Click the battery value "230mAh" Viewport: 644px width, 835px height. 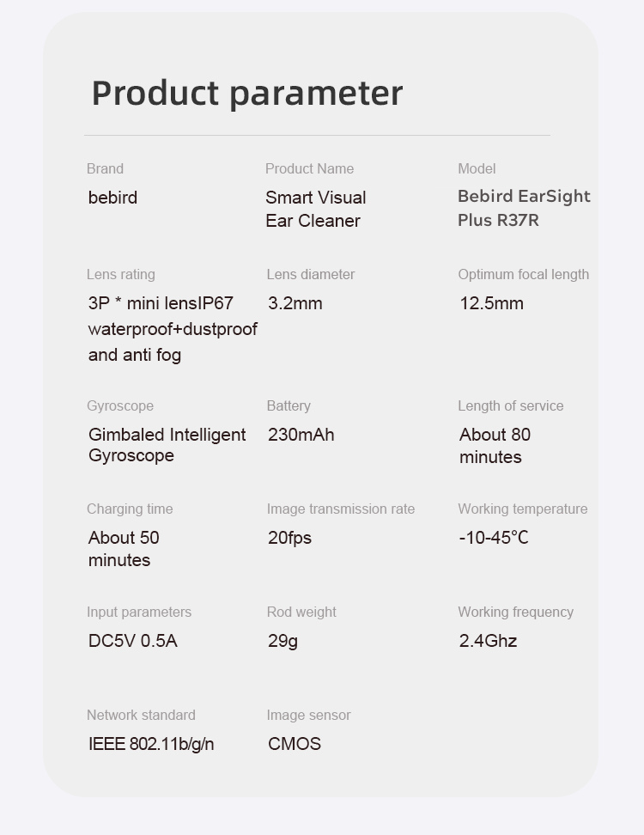pyautogui.click(x=301, y=435)
